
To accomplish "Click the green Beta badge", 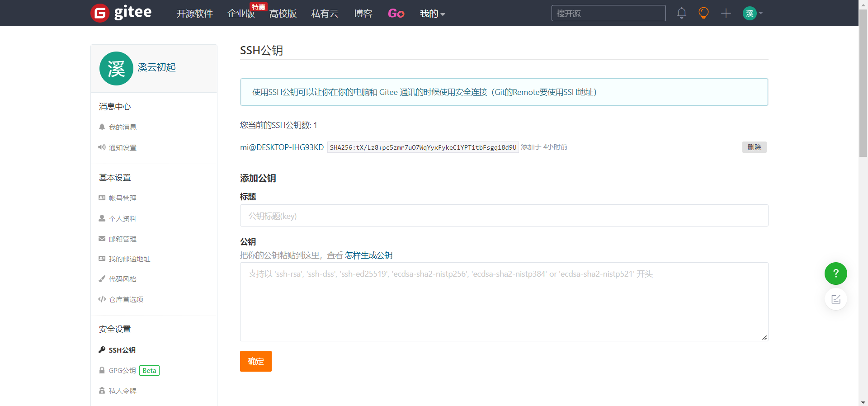I will tap(149, 371).
